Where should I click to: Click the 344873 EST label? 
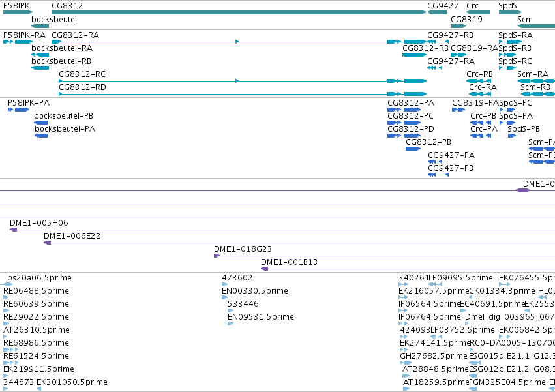[x=18, y=383]
